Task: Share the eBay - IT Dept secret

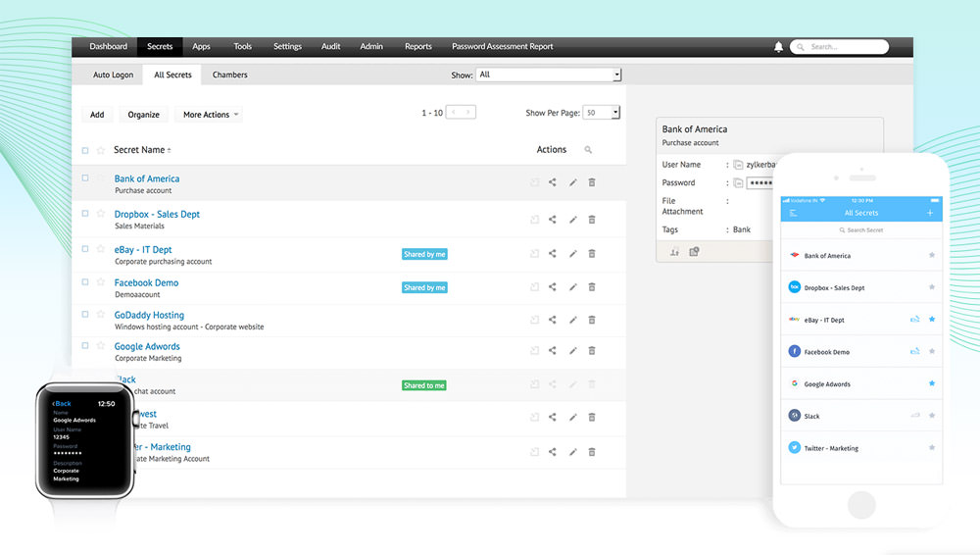Action: [553, 253]
